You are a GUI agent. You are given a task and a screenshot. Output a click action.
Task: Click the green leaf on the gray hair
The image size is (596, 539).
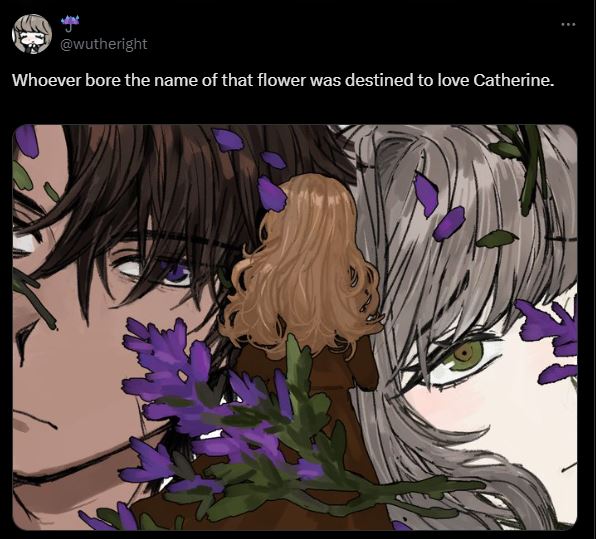click(497, 239)
